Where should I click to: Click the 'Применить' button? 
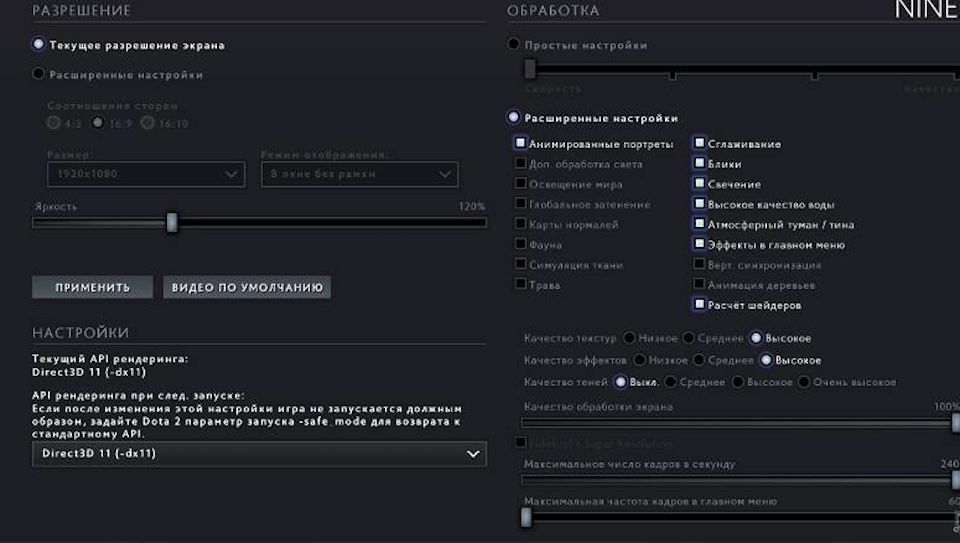tap(92, 288)
